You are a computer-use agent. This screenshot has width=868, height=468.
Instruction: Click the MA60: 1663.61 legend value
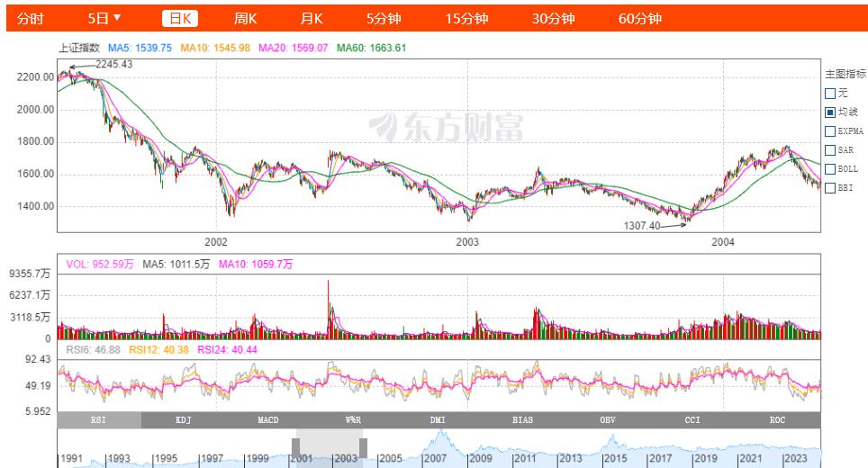372,48
